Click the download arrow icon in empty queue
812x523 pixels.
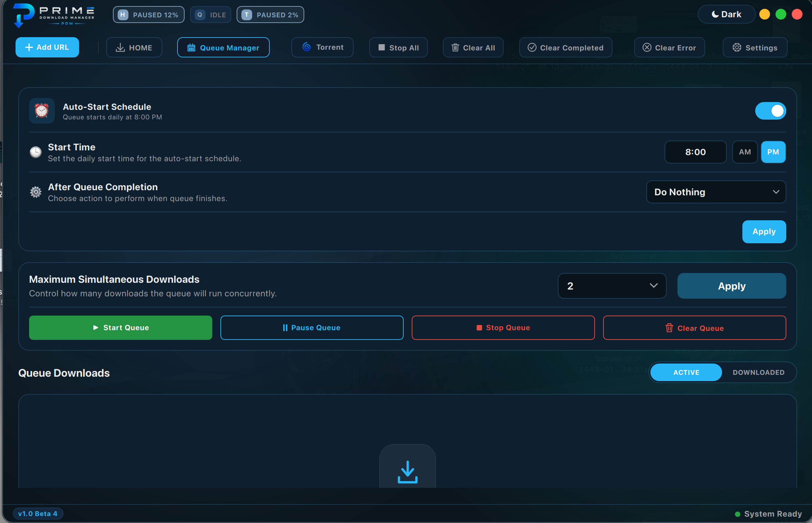click(407, 472)
